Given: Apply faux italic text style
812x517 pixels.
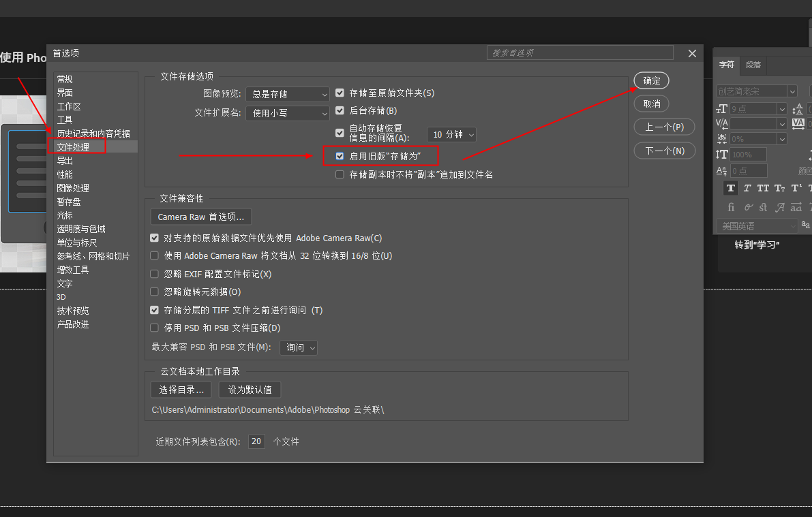Looking at the screenshot, I should click(747, 189).
